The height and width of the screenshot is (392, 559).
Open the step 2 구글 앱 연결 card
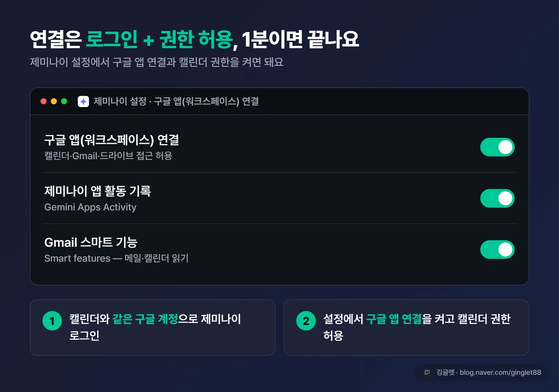click(406, 327)
